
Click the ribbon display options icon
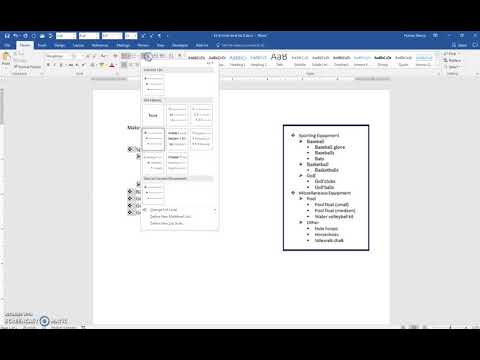click(x=435, y=36)
